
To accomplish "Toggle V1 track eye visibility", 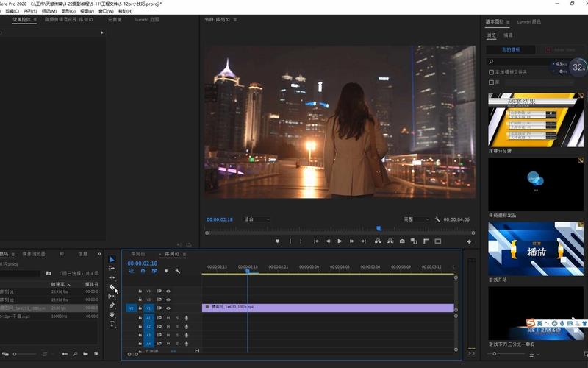I will [168, 308].
